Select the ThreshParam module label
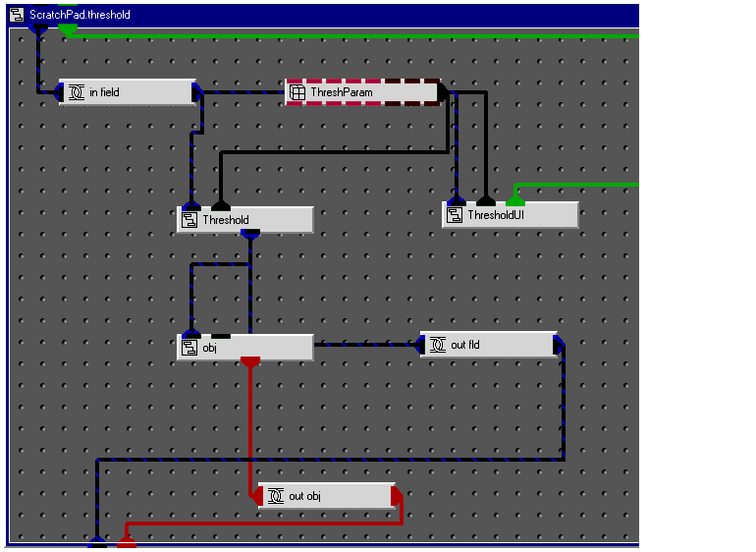The width and height of the screenshot is (756, 552). point(342,93)
